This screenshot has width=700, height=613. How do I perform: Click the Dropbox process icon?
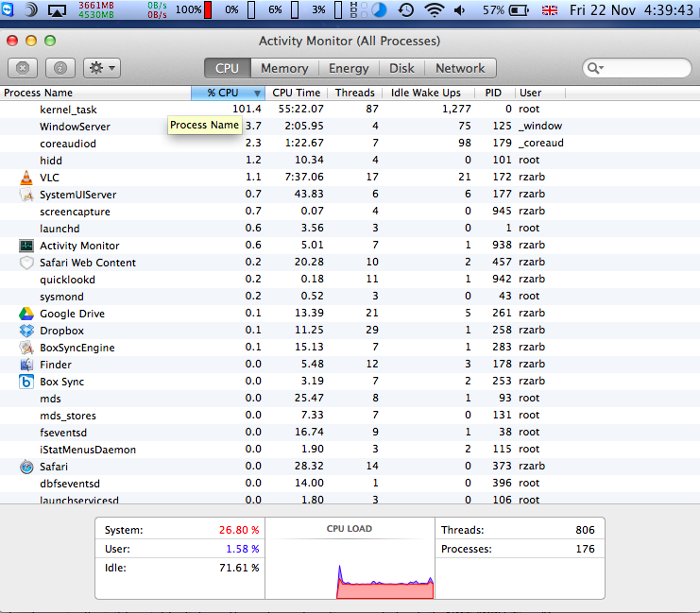tap(26, 331)
